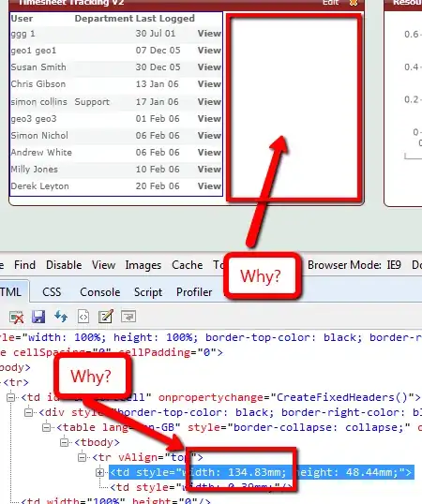Toggle the word wrap icon
This screenshot has height=504, width=422.
[x=128, y=317]
